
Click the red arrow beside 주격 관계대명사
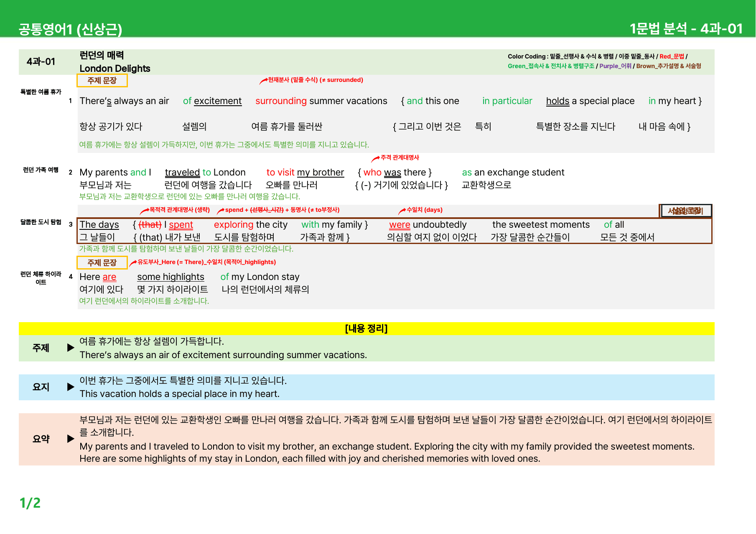[375, 158]
